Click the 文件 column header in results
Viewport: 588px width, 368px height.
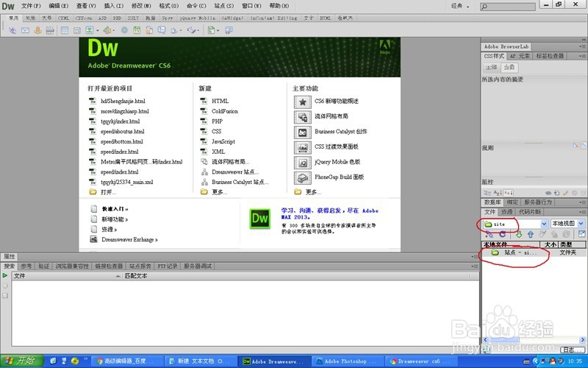click(x=67, y=275)
